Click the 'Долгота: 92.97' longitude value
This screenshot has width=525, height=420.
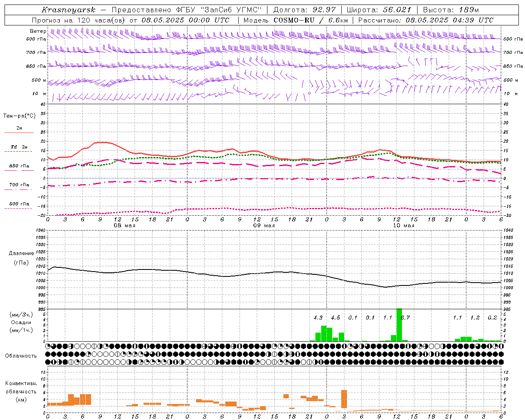tap(304, 10)
